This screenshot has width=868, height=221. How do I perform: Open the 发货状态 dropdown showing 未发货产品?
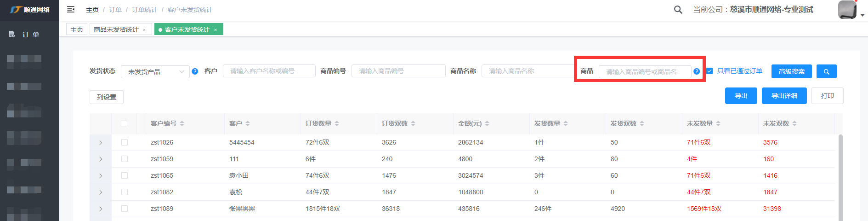155,72
